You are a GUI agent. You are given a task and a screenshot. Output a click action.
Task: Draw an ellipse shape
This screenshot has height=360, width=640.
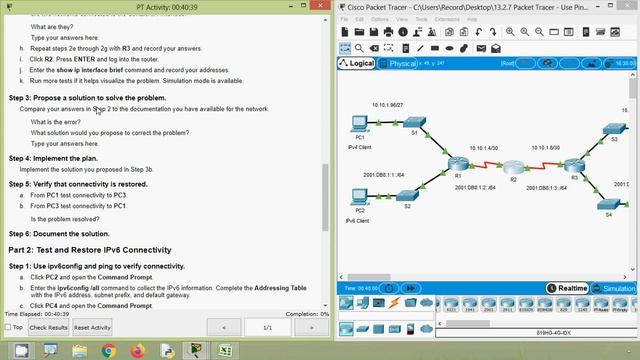point(449,49)
